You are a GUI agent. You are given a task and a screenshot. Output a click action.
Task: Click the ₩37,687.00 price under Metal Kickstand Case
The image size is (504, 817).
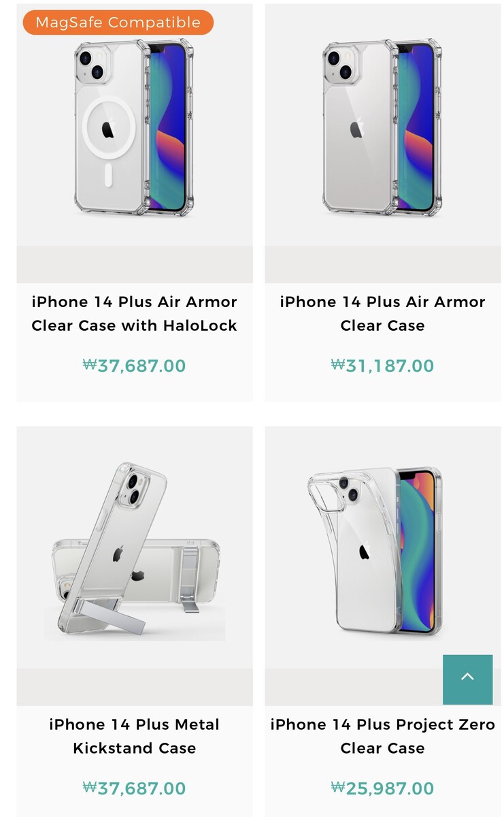135,788
